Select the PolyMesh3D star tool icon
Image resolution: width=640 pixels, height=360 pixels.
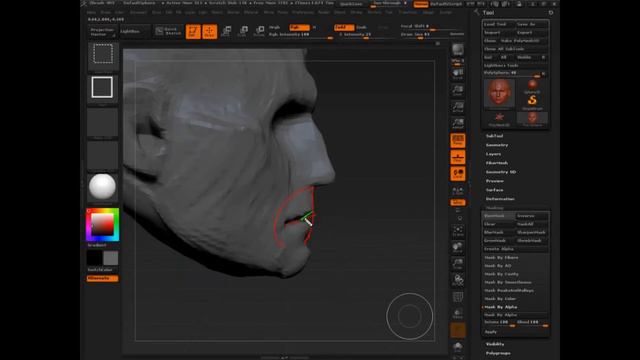click(x=499, y=119)
